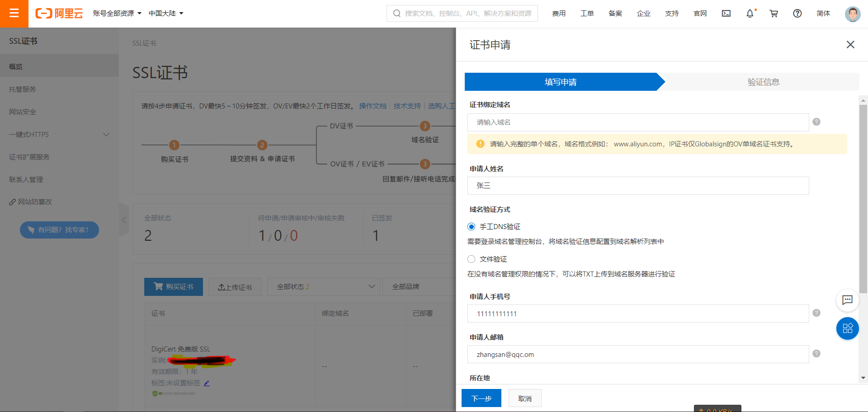This screenshot has height=412, width=868.
Task: Go to 联系人管理 in sidebar
Action: coord(59,180)
